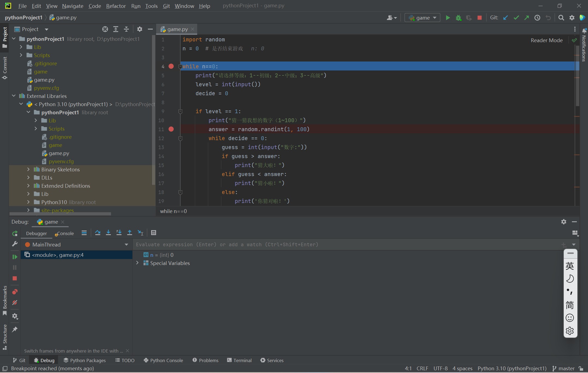Click the Git update project arrow
Screen dimensions: 588x373
tap(505, 18)
